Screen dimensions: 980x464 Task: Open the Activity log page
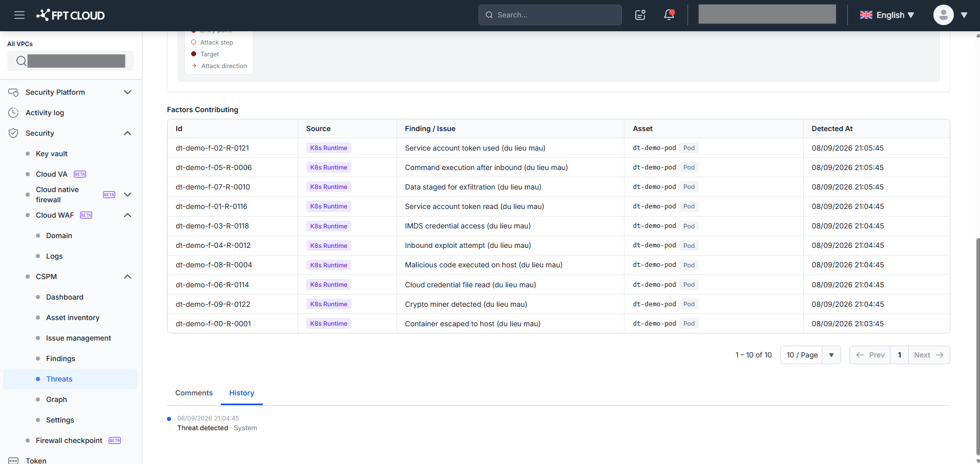click(x=45, y=113)
